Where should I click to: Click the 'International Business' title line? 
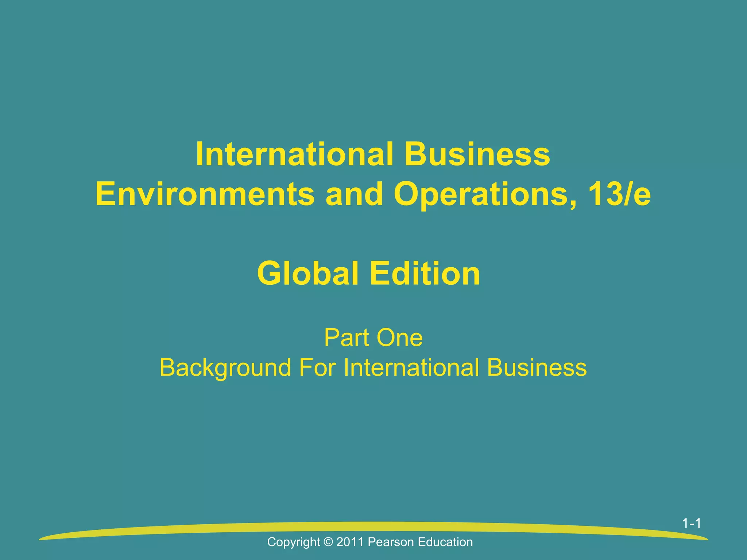coord(373,154)
